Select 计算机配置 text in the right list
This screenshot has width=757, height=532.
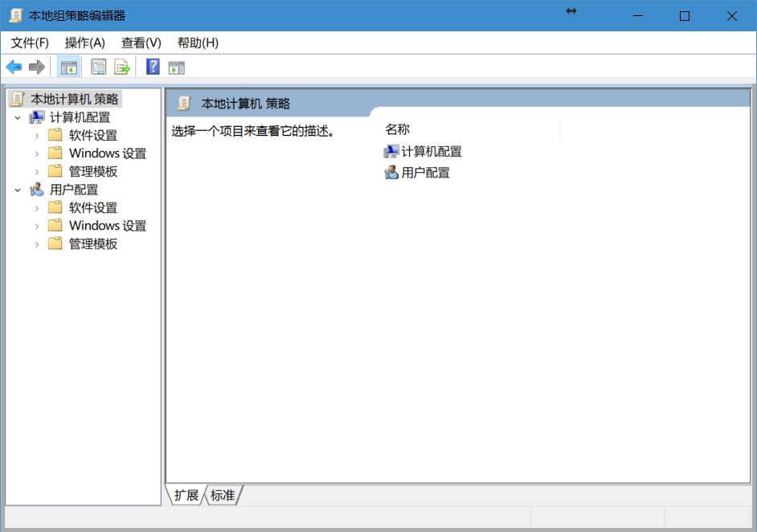coord(432,152)
